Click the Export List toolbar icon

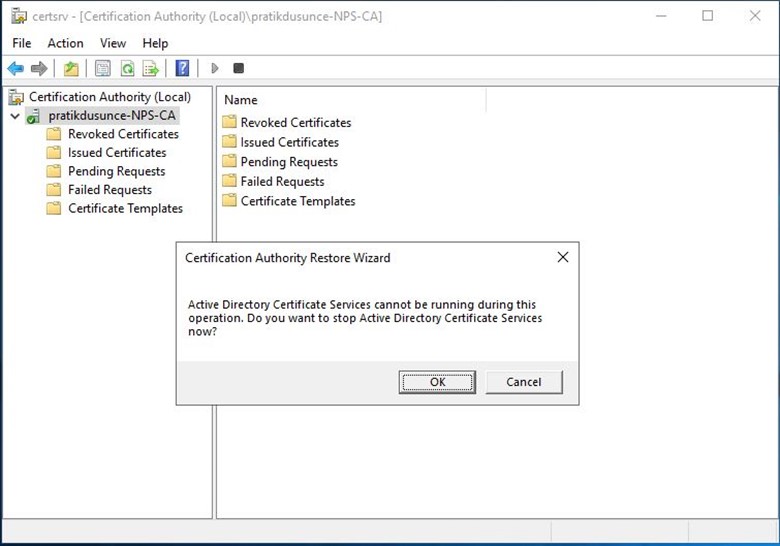coord(151,68)
